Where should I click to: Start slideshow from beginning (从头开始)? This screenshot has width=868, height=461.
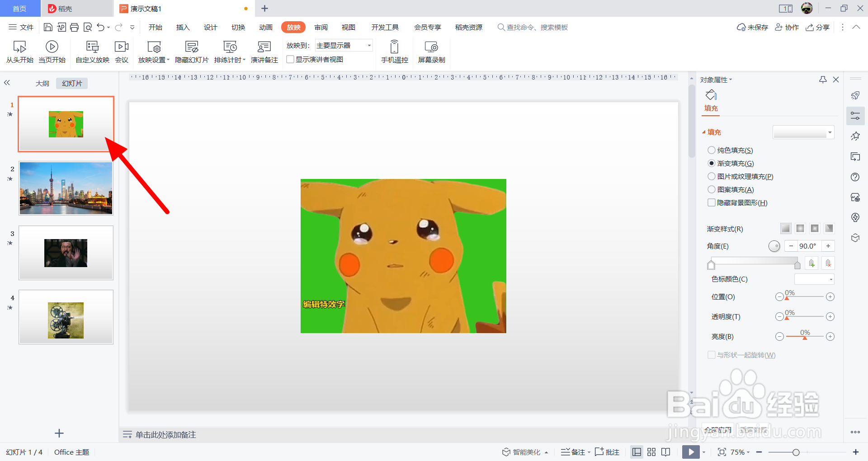point(19,52)
